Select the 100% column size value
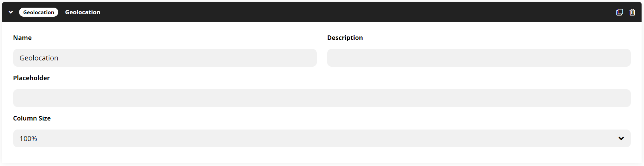 tap(28, 139)
